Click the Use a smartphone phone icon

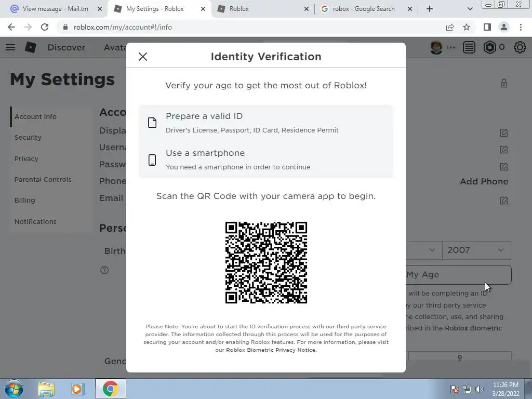click(152, 160)
